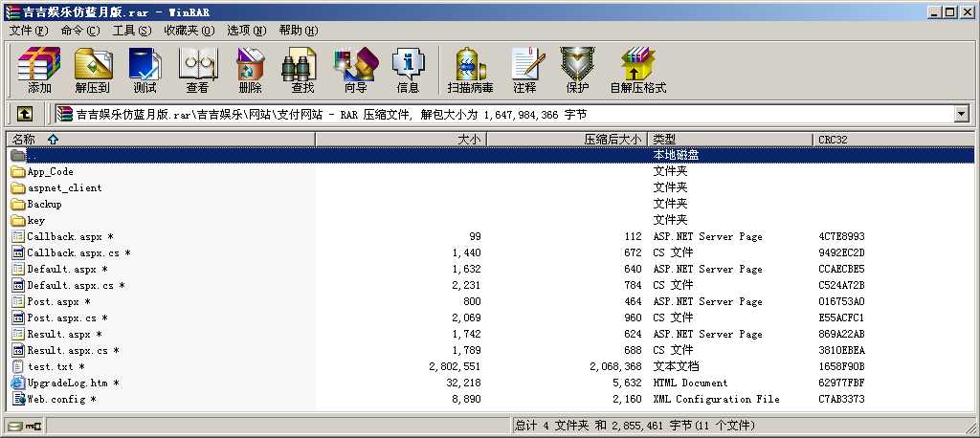Open the 文件(F) menu
980x438 pixels.
point(29,31)
